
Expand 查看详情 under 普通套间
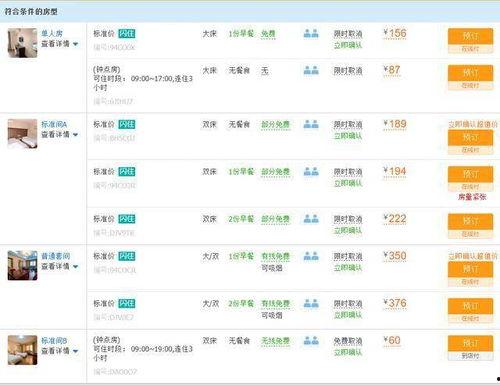pos(60,266)
